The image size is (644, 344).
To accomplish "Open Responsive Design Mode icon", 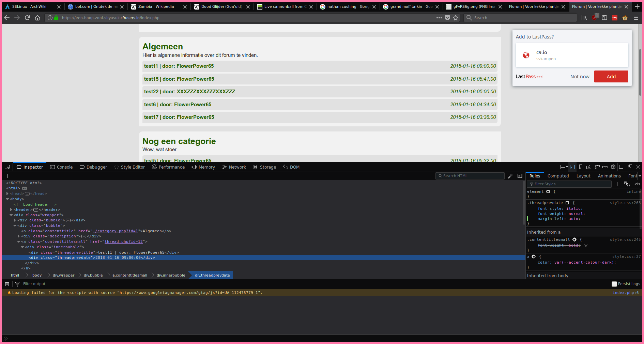I will [x=581, y=167].
